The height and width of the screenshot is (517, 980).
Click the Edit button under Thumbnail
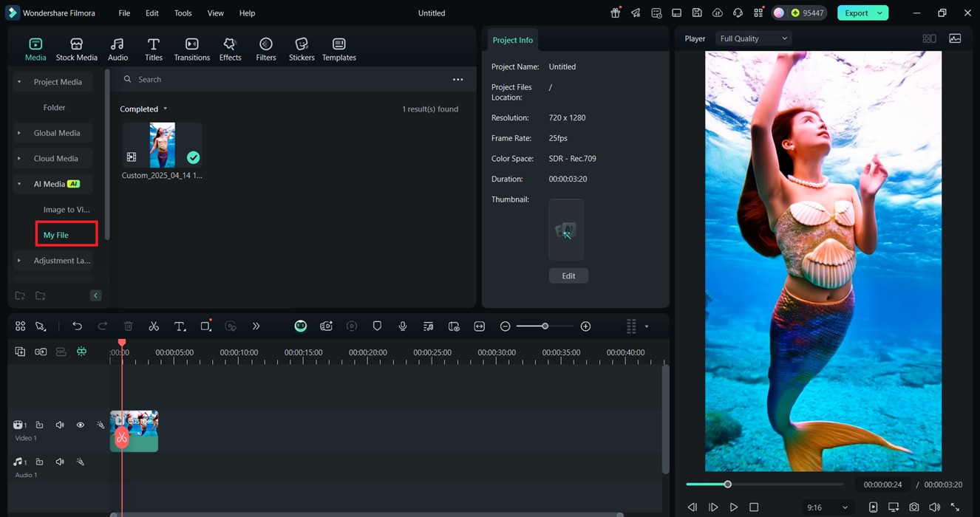coord(568,275)
